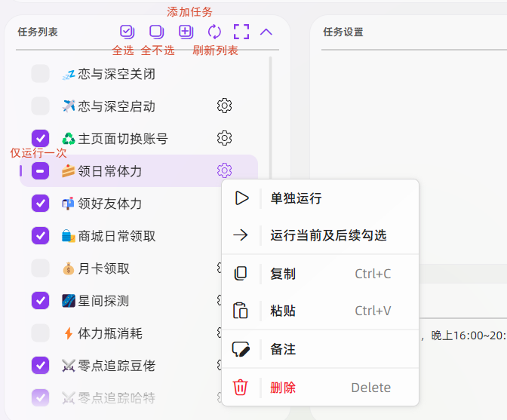The width and height of the screenshot is (507, 420).
Task: Click the galaxy icon for 星间探测
Action: tap(69, 301)
